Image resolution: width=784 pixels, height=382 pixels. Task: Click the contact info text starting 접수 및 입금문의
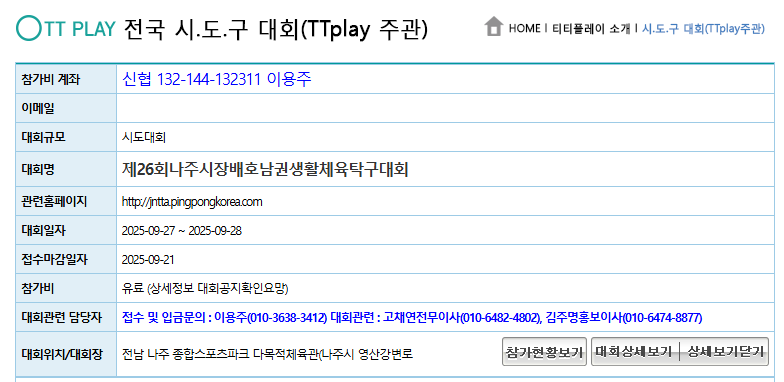412,318
